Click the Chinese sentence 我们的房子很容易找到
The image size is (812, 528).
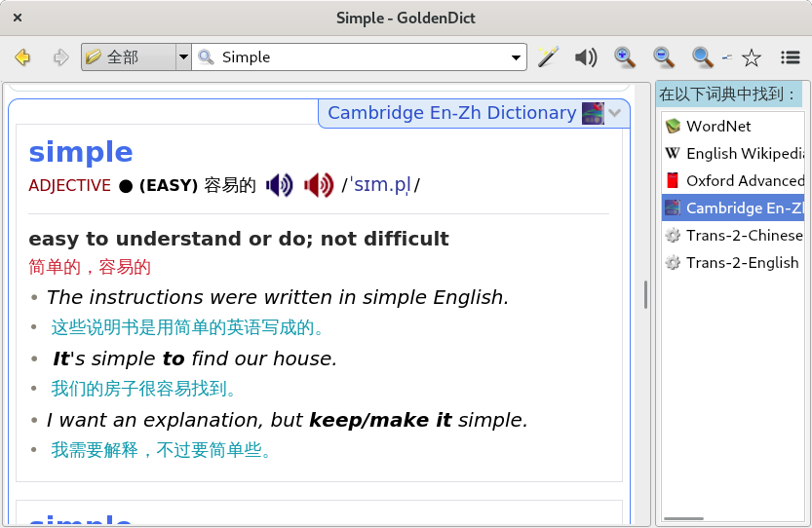click(143, 389)
